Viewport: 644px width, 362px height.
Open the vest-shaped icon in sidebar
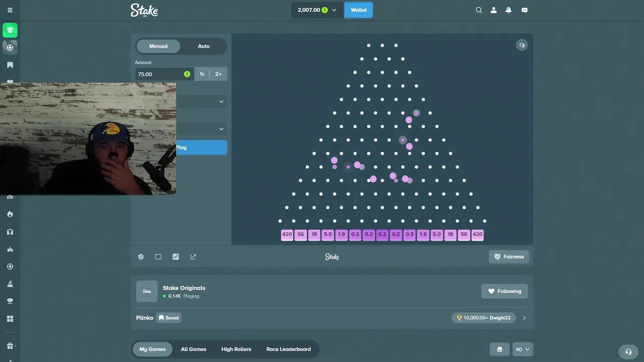[10, 232]
